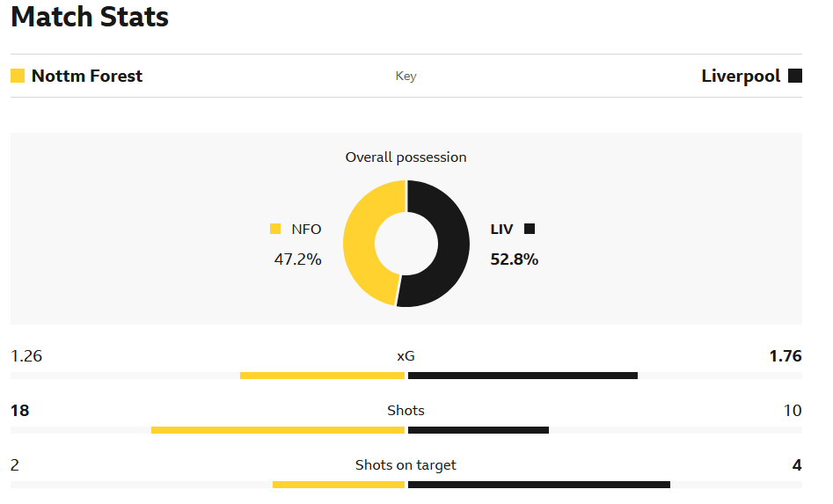
Task: Click the Key label
Action: tap(406, 76)
